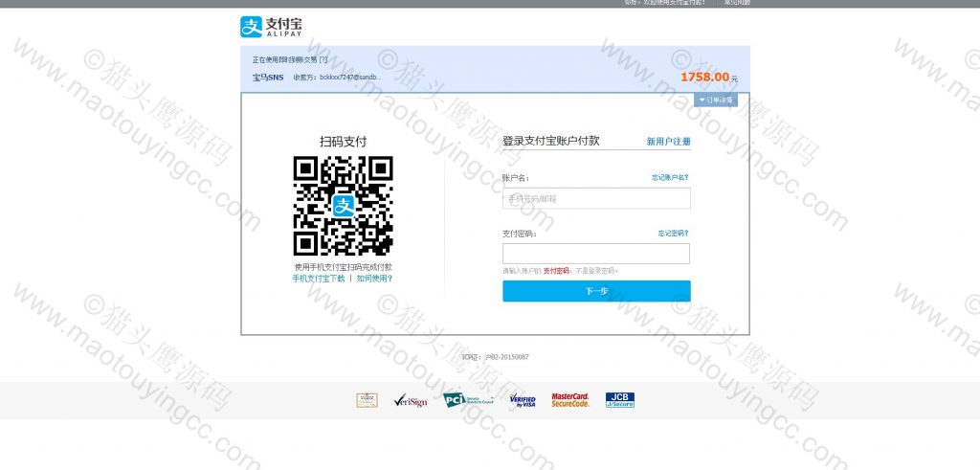Click the Verified by VISA badge
Screen dimensions: 980x470
click(523, 401)
